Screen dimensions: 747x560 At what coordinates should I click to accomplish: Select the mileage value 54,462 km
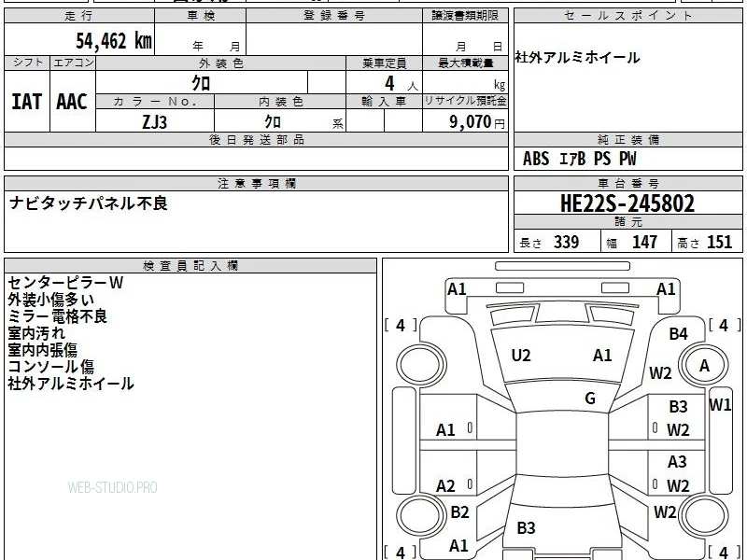[x=114, y=41]
